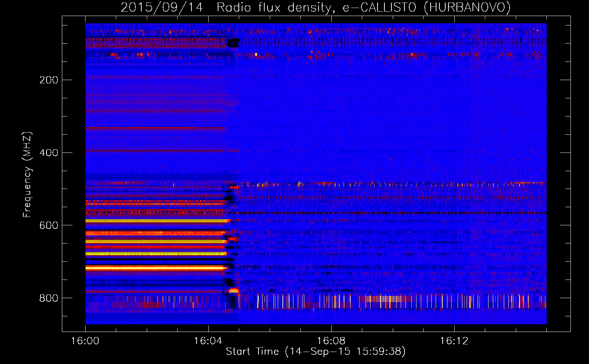The image size is (589, 364).
Task: Click the 600 frequency tick label
Action: [49, 226]
